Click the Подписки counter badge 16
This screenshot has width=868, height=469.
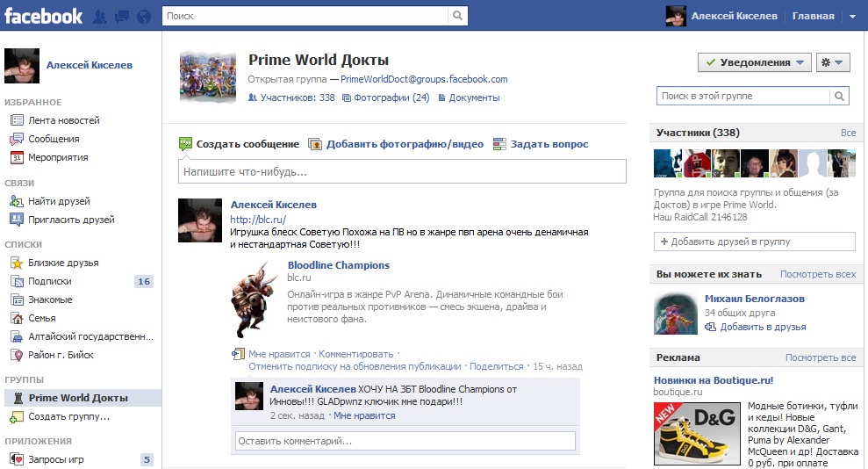(144, 281)
